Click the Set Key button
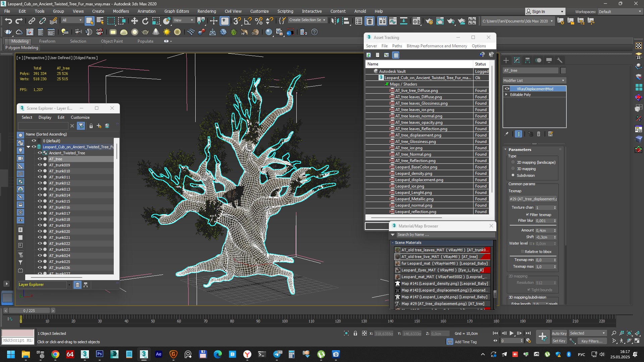The width and height of the screenshot is (644, 362). point(559,341)
